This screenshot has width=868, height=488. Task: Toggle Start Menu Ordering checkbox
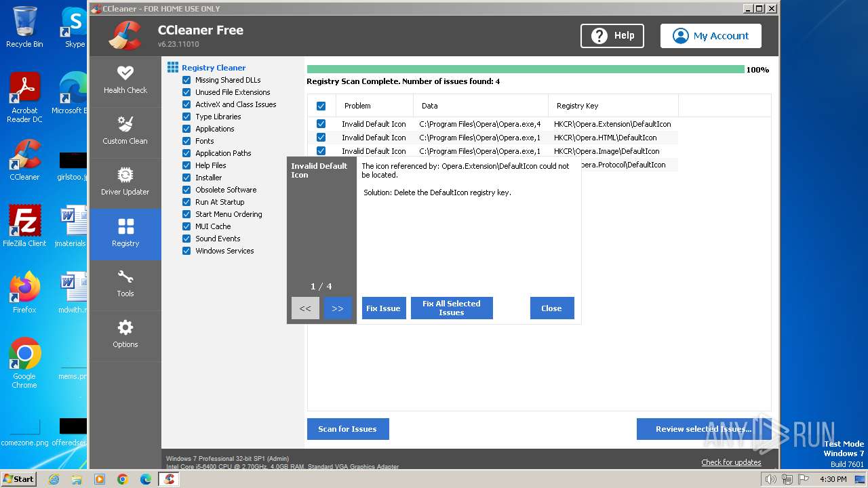pos(186,214)
